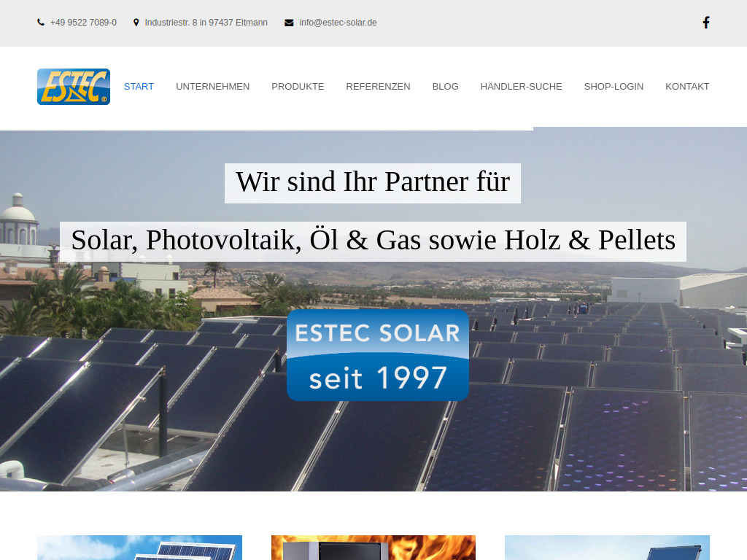This screenshot has height=560, width=747.
Task: Select REFERENZEN from the navigation
Action: click(378, 86)
